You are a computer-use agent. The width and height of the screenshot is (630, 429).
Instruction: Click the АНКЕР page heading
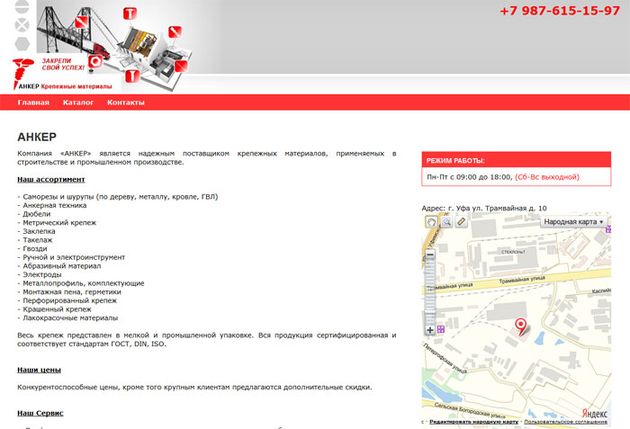point(37,137)
